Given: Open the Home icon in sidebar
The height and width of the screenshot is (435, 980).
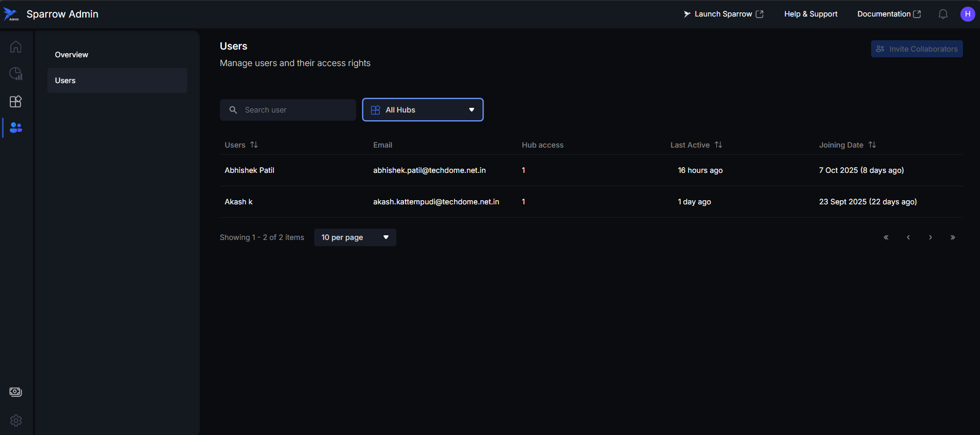Looking at the screenshot, I should pos(16,47).
